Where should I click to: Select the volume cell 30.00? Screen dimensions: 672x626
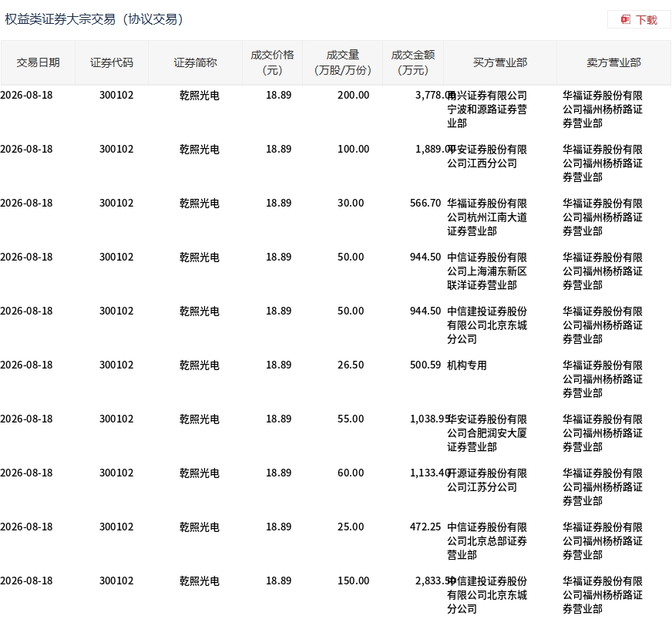coord(351,204)
